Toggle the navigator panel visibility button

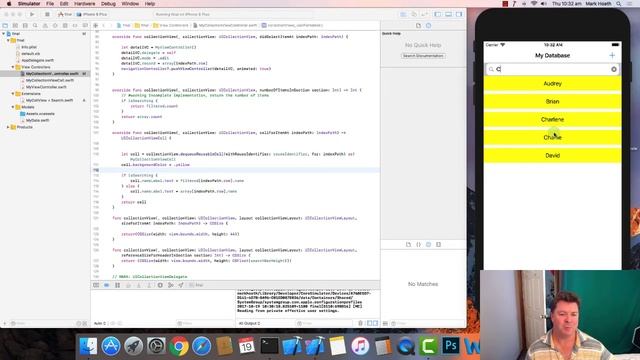tap(438, 14)
